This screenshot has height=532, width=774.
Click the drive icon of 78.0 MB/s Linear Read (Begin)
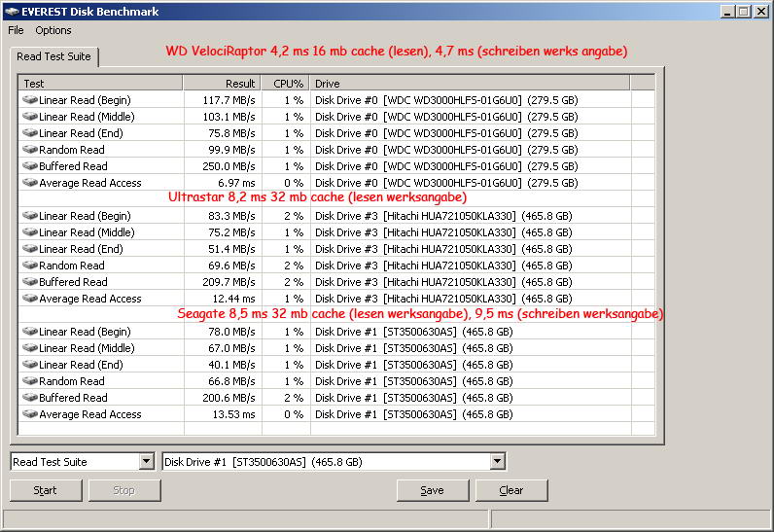point(30,331)
